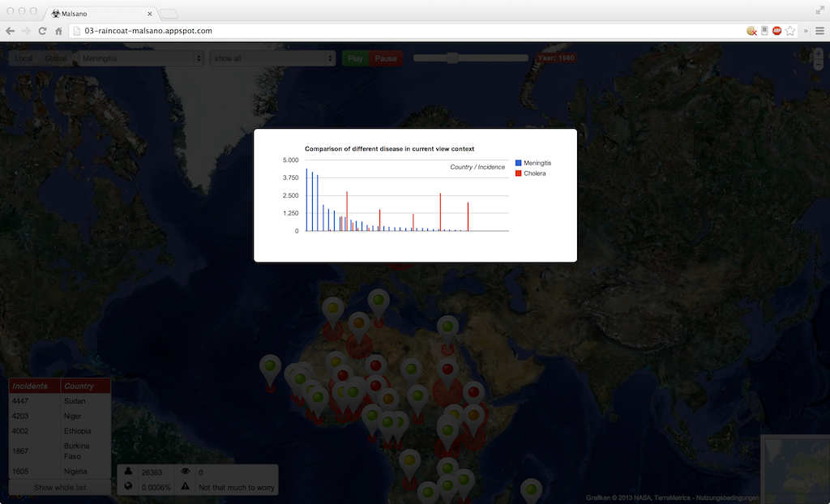The width and height of the screenshot is (830, 504).
Task: Open a new browser tab
Action: coord(169,13)
